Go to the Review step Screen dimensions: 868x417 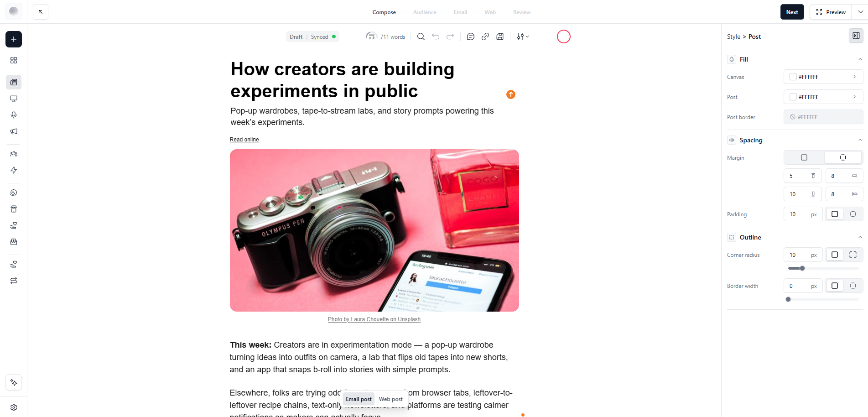coord(522,12)
